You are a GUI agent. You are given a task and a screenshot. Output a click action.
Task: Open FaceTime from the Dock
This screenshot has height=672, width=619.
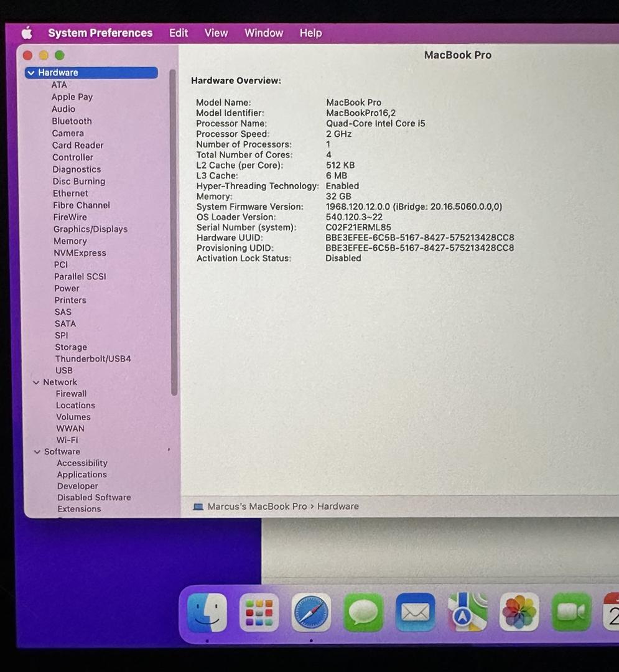click(x=571, y=612)
